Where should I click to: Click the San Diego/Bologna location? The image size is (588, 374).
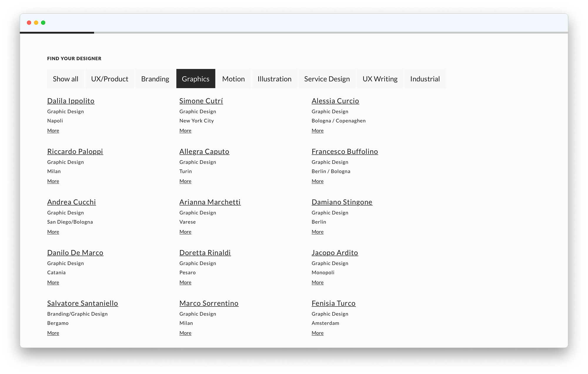70,222
